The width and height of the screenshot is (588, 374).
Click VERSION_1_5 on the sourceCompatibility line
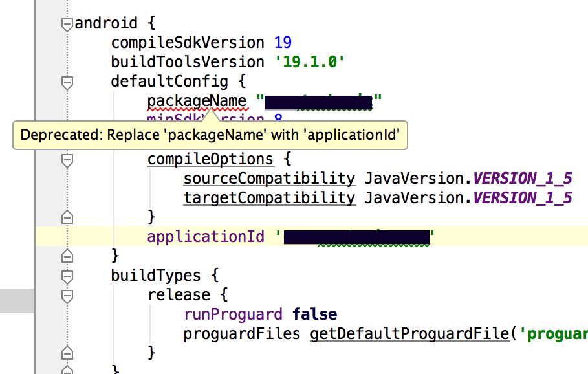pyautogui.click(x=523, y=179)
